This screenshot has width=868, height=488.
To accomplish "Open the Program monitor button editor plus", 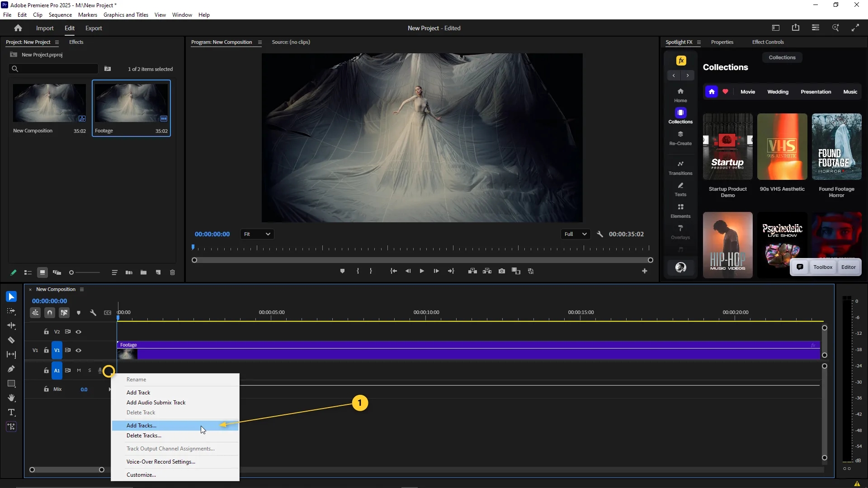I will coord(645,271).
